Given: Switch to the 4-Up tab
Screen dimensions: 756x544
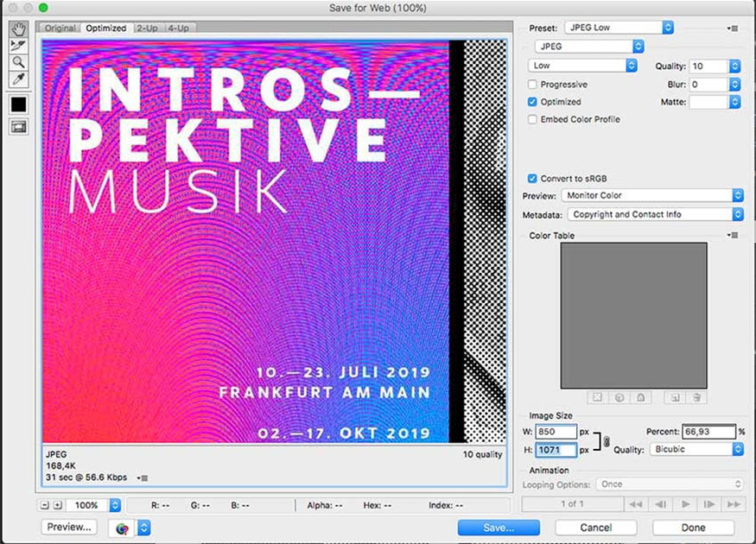Looking at the screenshot, I should click(x=179, y=28).
